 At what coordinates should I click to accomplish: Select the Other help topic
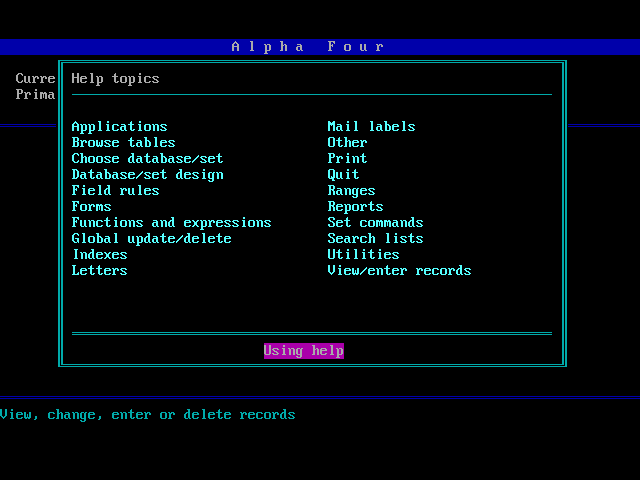[347, 142]
